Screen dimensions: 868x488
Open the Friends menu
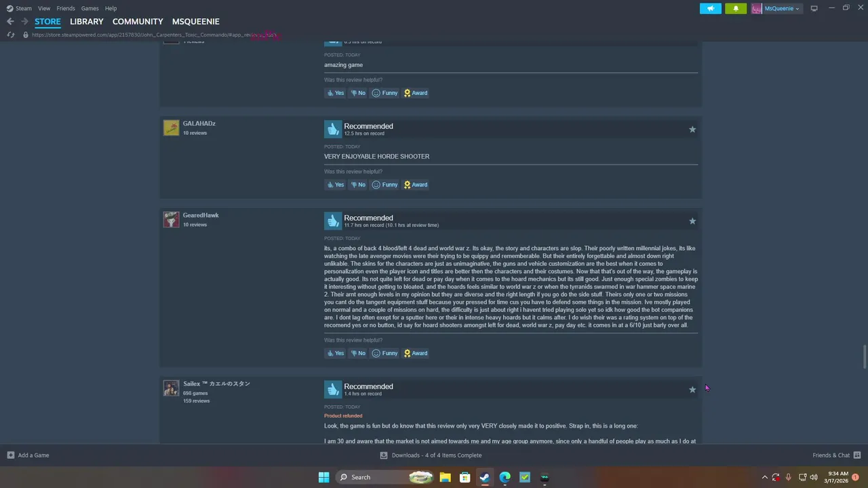click(66, 8)
